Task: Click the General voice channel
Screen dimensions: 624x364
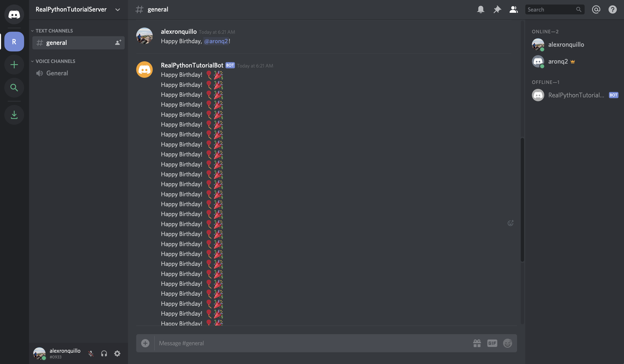Action: [x=57, y=73]
